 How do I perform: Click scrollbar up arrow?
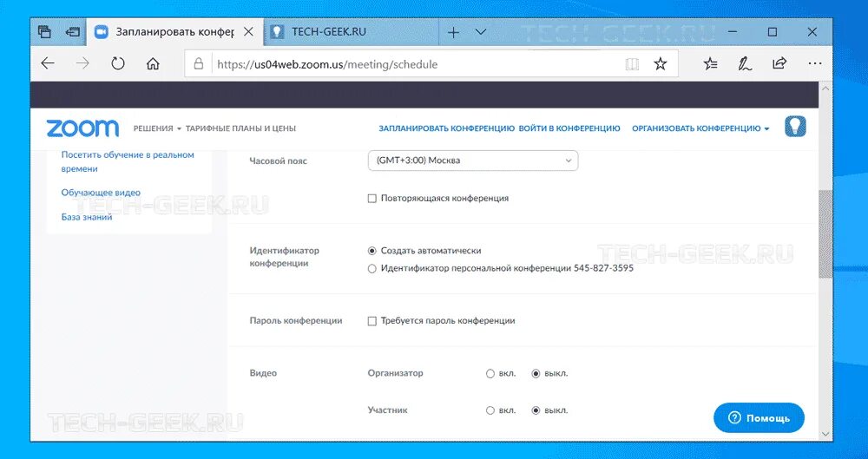[825, 89]
